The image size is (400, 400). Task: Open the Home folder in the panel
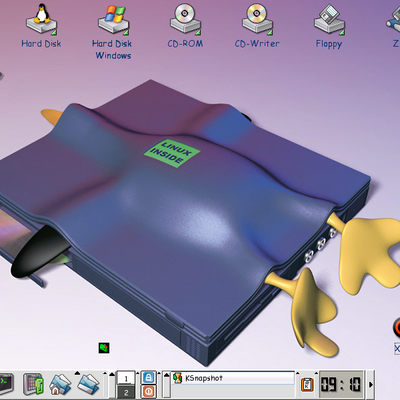[60, 384]
